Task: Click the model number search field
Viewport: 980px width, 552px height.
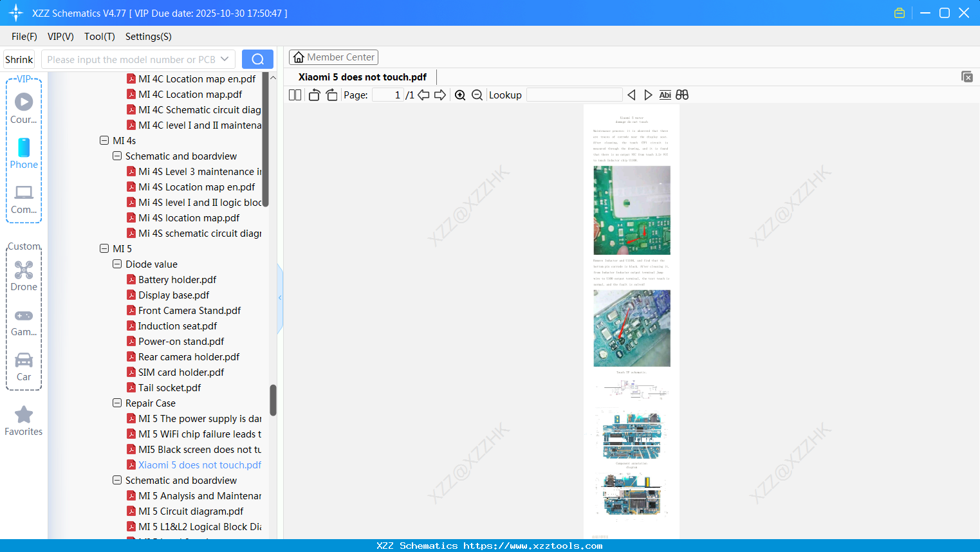Action: [x=132, y=59]
